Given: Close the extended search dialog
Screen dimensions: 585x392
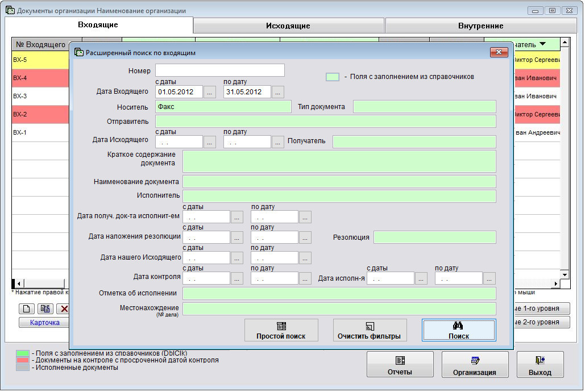Looking at the screenshot, I should [x=498, y=52].
